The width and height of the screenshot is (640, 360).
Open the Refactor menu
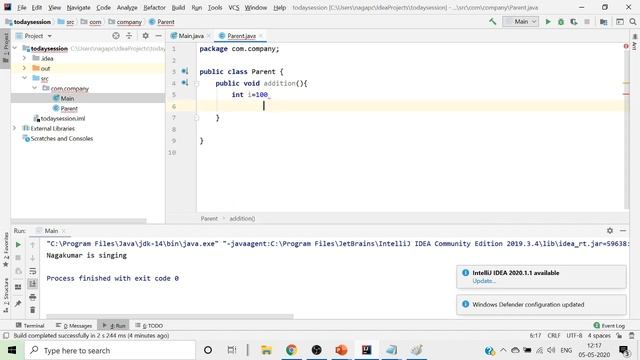[154, 7]
